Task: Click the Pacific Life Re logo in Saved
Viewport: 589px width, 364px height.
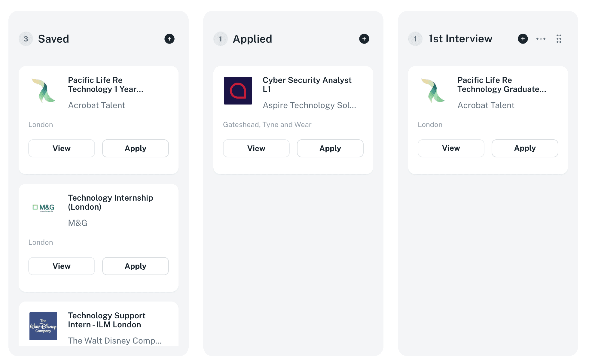Action: click(x=43, y=91)
